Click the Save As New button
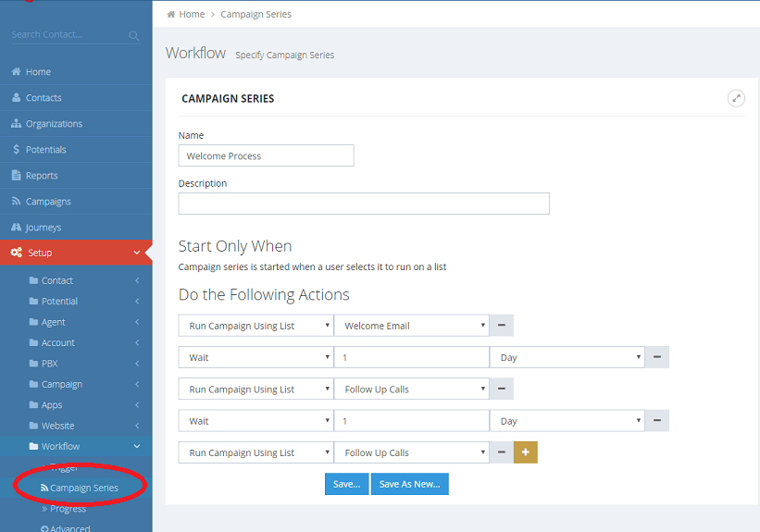 click(409, 484)
